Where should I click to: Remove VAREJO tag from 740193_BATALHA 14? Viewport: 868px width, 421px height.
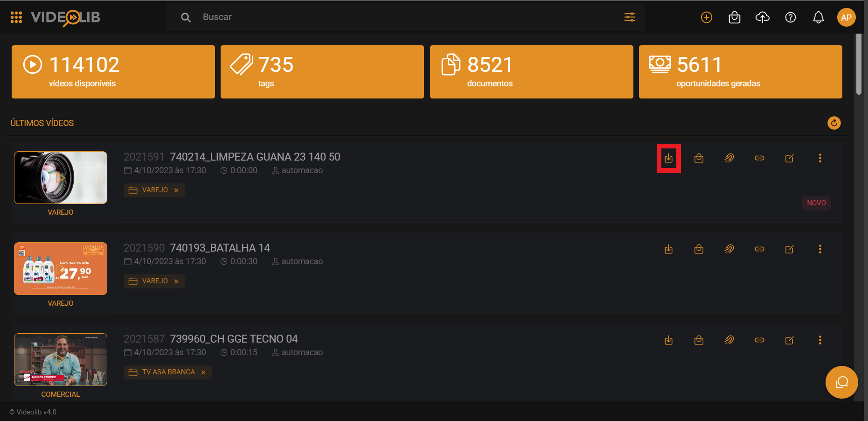coord(176,281)
